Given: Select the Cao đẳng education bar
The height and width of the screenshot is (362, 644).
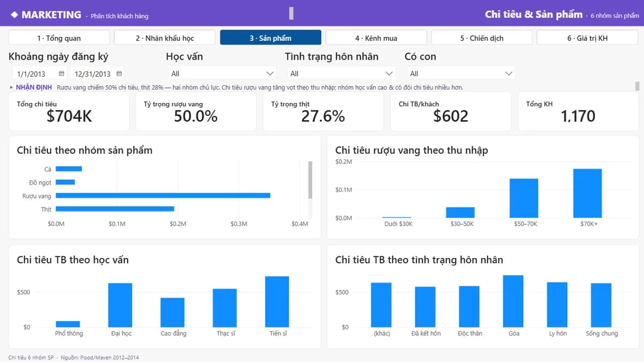Looking at the screenshot, I should [173, 312].
